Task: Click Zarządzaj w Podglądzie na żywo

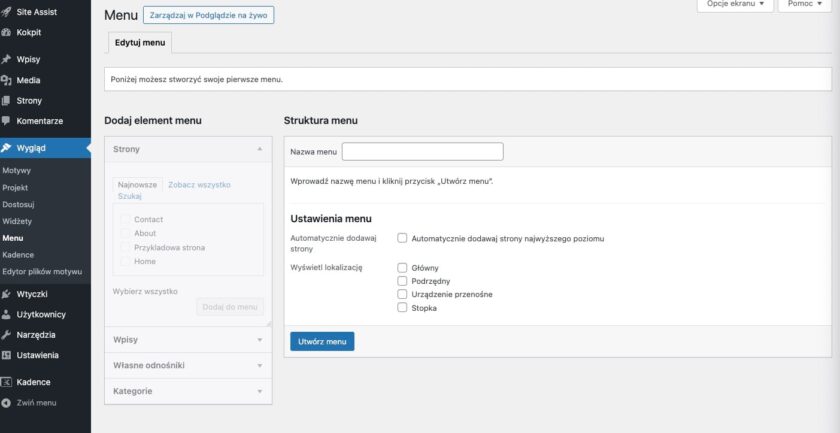Action: pyautogui.click(x=208, y=16)
